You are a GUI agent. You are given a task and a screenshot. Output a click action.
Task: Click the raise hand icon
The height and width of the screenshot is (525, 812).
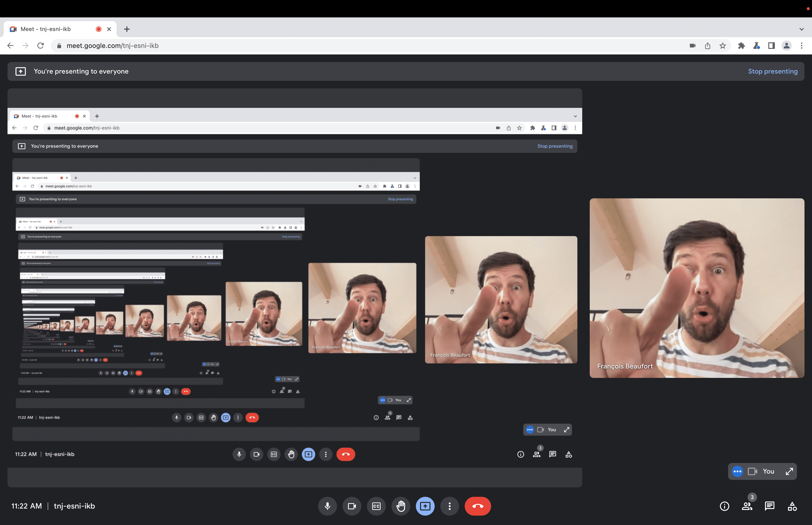click(401, 506)
